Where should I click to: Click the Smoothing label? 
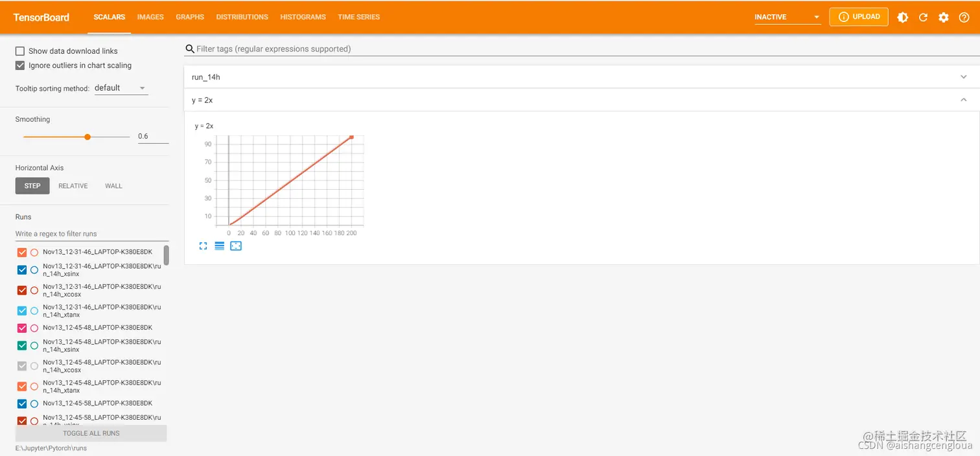pyautogui.click(x=32, y=119)
